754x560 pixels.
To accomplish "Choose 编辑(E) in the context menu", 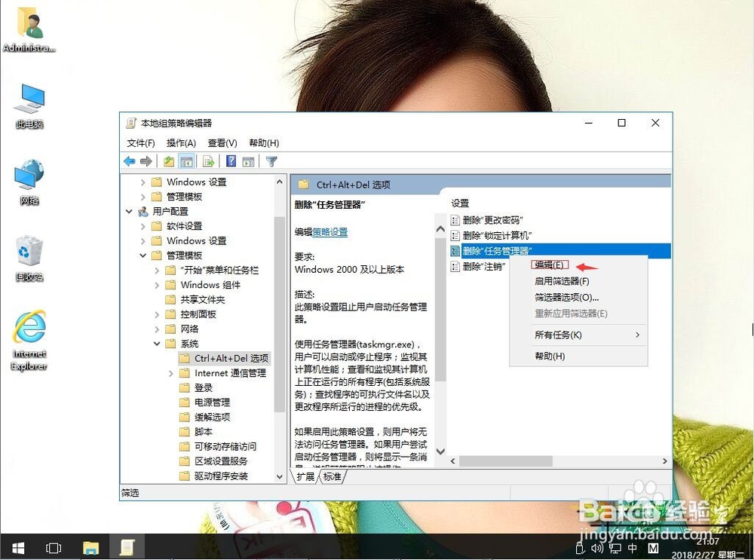I will (x=550, y=265).
